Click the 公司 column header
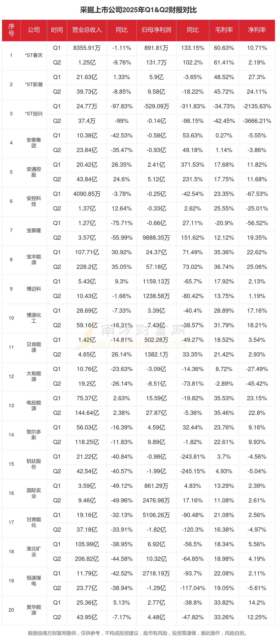The image size is (277, 644). [34, 30]
